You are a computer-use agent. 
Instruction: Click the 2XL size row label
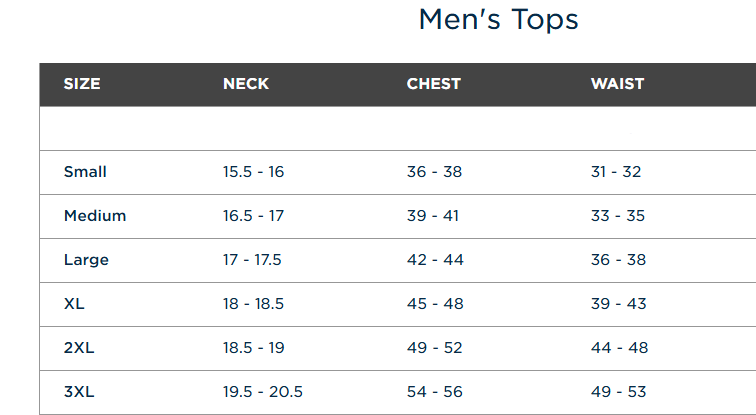[x=79, y=348]
